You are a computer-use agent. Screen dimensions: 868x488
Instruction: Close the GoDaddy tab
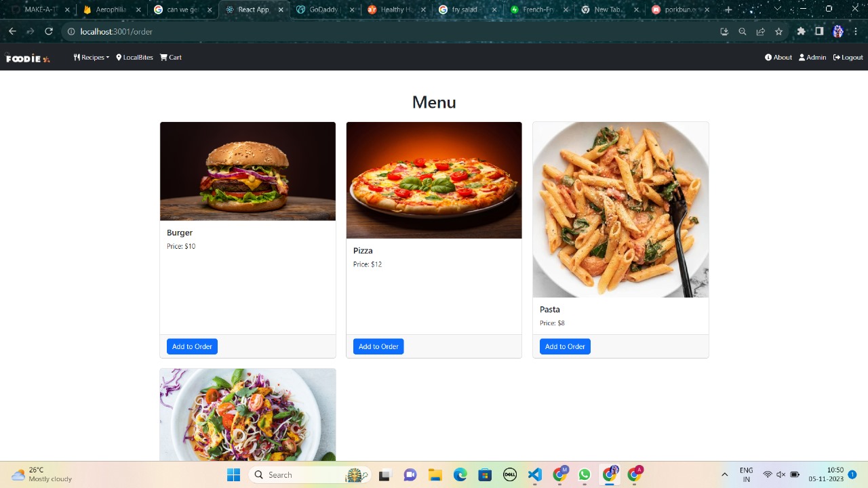pos(352,10)
